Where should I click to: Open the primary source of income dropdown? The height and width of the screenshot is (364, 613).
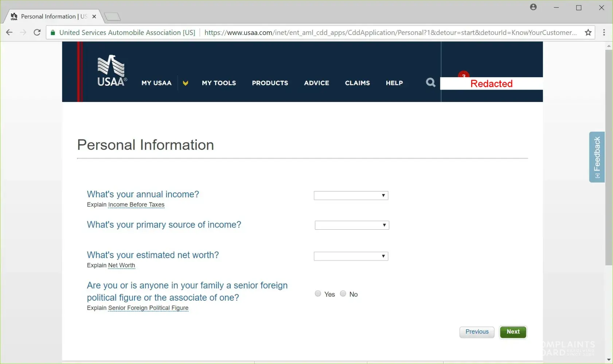click(352, 225)
